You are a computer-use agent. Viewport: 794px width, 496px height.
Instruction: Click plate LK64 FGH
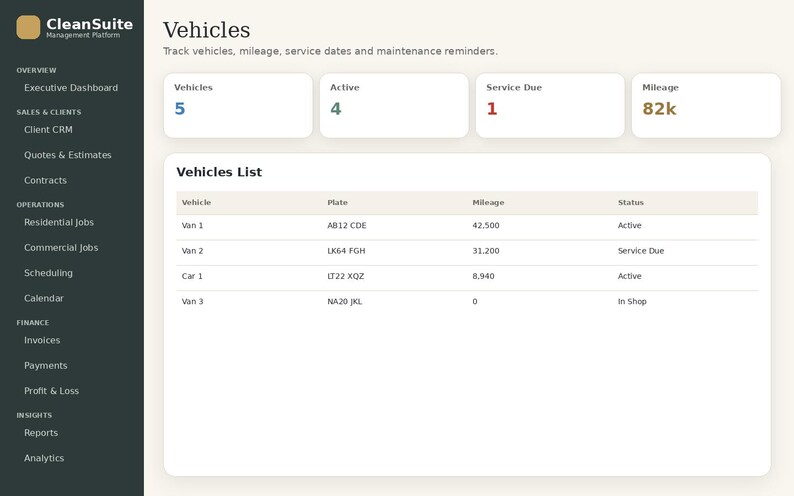(x=346, y=251)
